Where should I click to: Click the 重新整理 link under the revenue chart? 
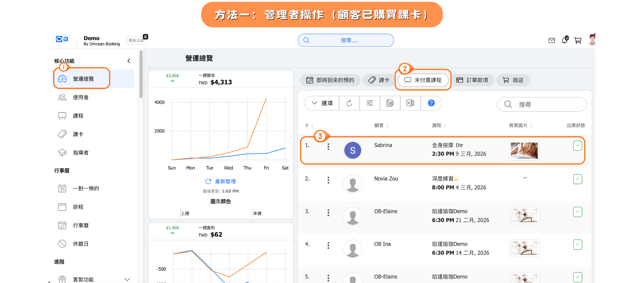click(221, 181)
